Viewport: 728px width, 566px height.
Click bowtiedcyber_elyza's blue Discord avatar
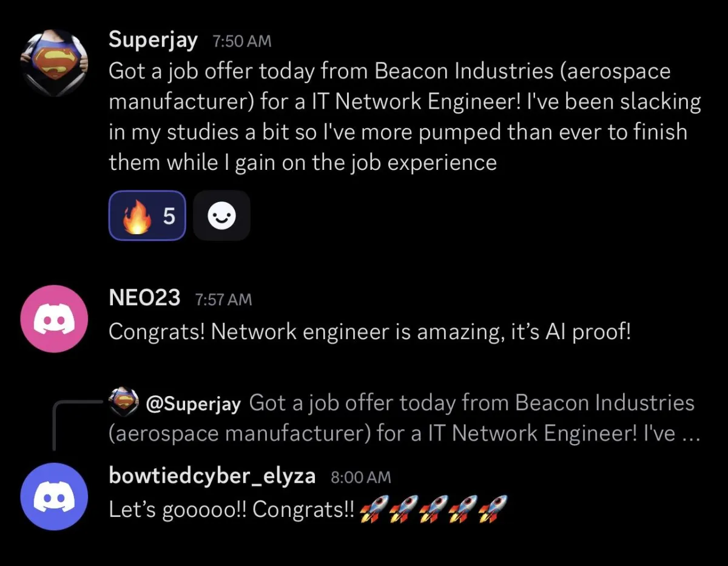[x=54, y=496]
